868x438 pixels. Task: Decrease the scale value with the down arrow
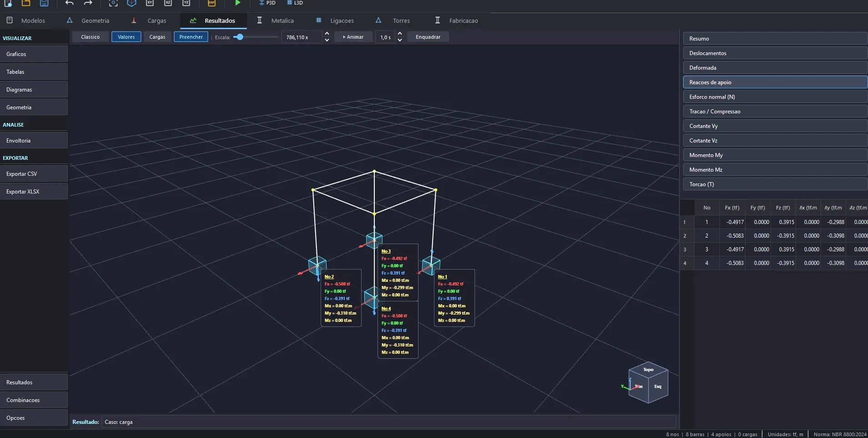[327, 40]
